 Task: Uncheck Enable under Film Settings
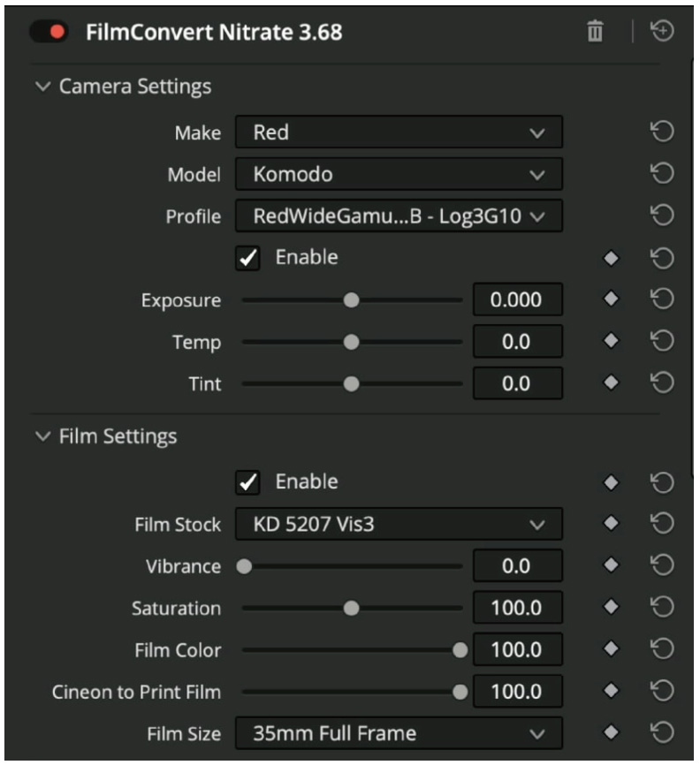click(x=250, y=482)
